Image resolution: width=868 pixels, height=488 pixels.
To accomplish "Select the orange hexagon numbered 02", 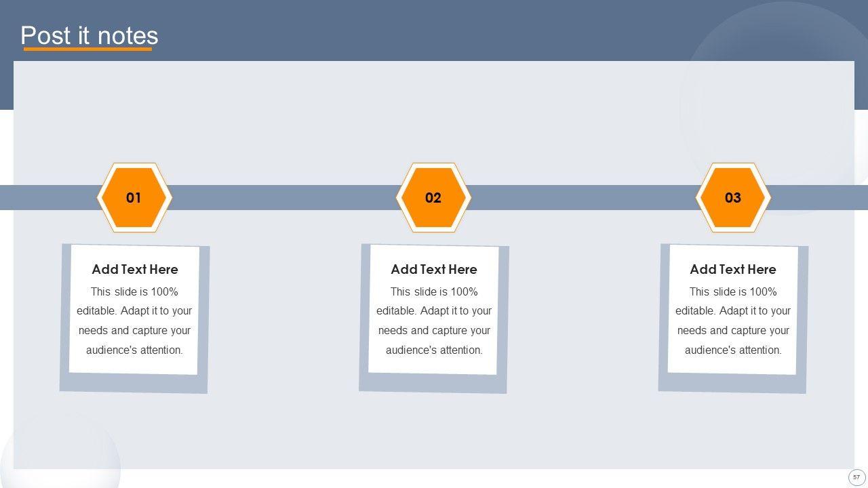I will click(433, 198).
